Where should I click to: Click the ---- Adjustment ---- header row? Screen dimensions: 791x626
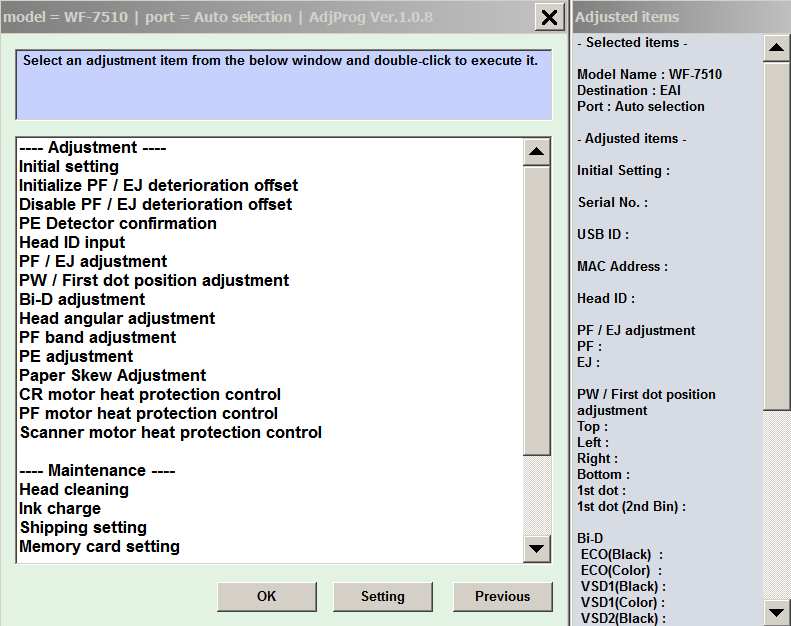click(93, 148)
